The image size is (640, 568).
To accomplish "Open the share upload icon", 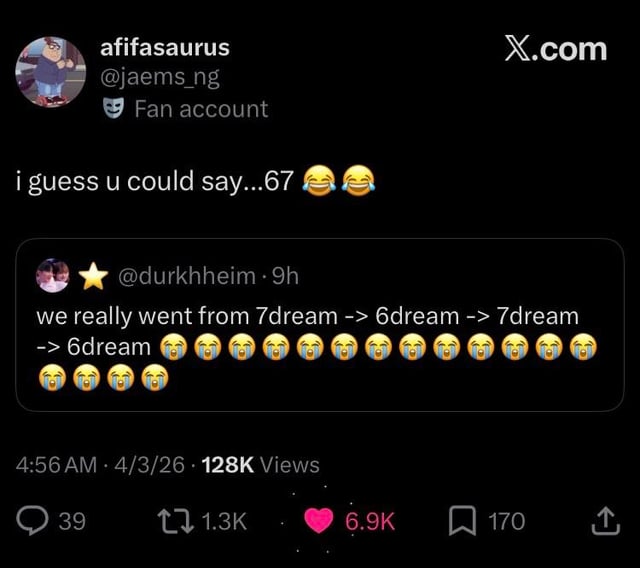I will pos(606,520).
